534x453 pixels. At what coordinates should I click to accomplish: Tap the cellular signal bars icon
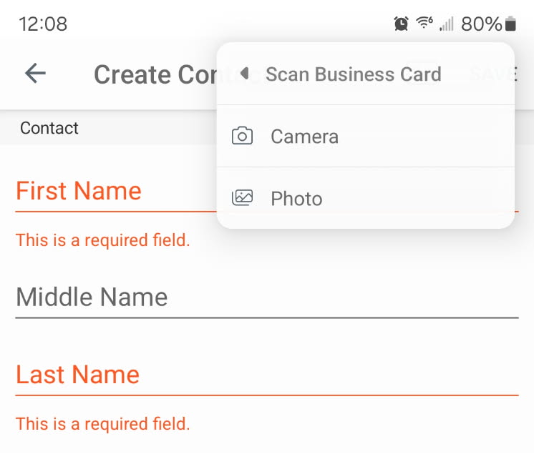[446, 24]
